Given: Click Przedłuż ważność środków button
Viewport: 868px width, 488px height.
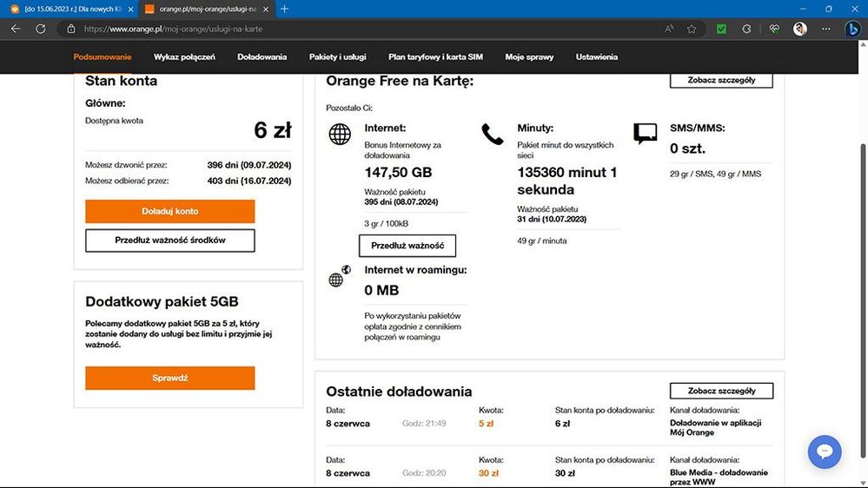Looking at the screenshot, I should point(170,241).
